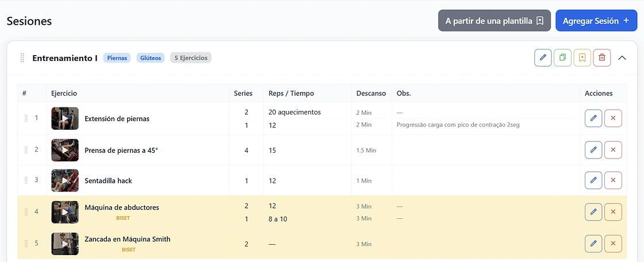Image resolution: width=644 pixels, height=262 pixels.
Task: Click the 5 Ejercicios badge
Action: click(191, 58)
